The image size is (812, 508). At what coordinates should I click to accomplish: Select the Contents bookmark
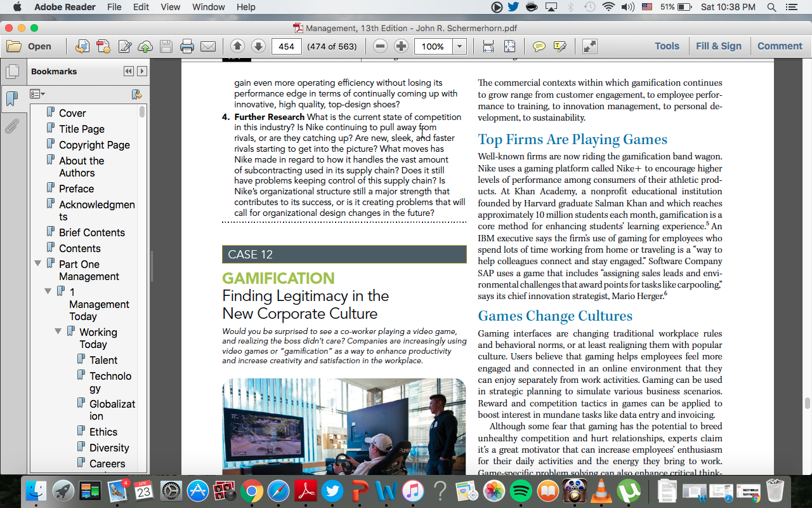pos(80,248)
